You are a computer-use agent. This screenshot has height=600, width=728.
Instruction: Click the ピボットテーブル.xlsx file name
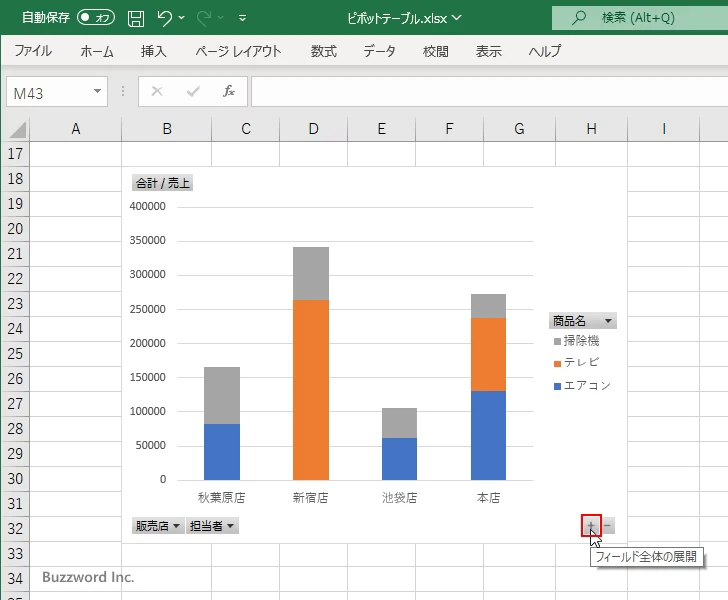tap(397, 18)
